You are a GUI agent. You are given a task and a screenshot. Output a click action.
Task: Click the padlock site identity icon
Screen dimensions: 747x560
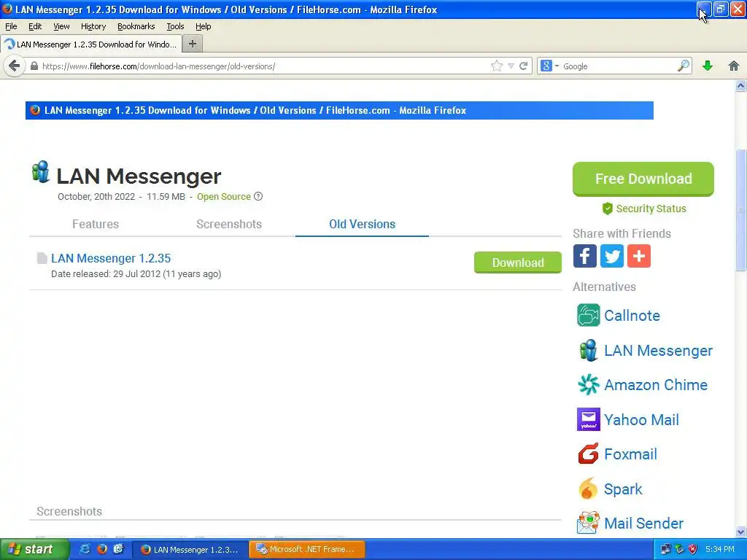tap(34, 66)
